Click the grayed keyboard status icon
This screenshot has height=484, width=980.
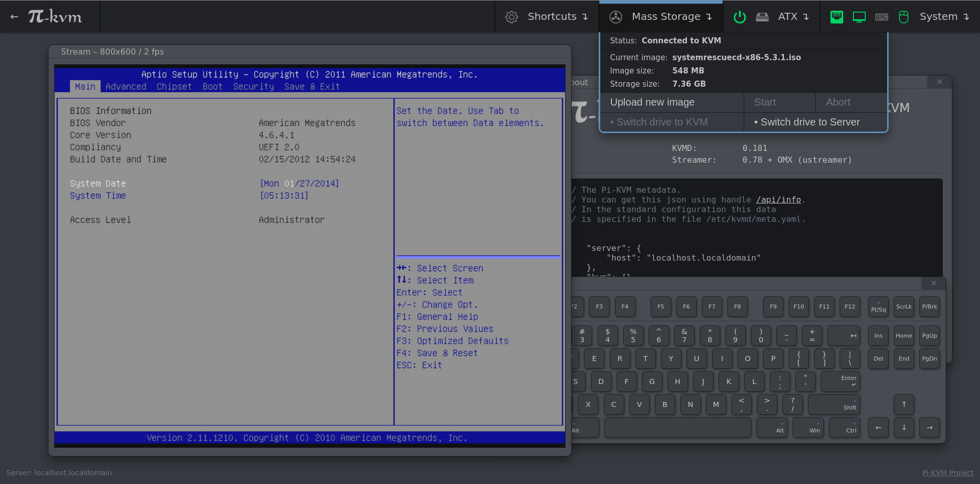(881, 17)
